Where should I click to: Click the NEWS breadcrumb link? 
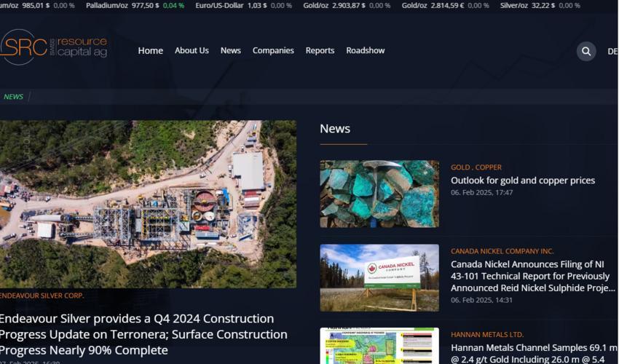coord(13,97)
